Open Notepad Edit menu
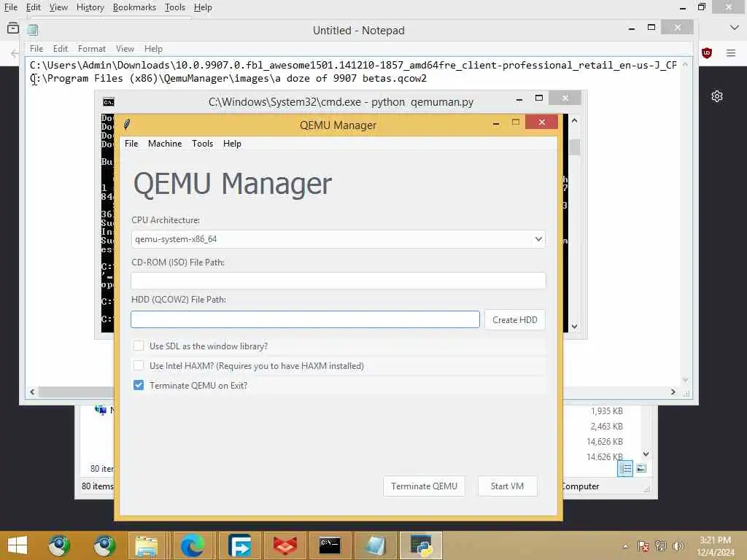Image resolution: width=747 pixels, height=560 pixels. pos(60,49)
